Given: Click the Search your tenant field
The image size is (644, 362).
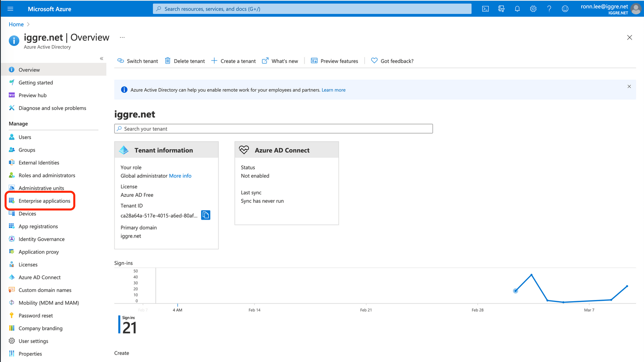Looking at the screenshot, I should point(274,129).
